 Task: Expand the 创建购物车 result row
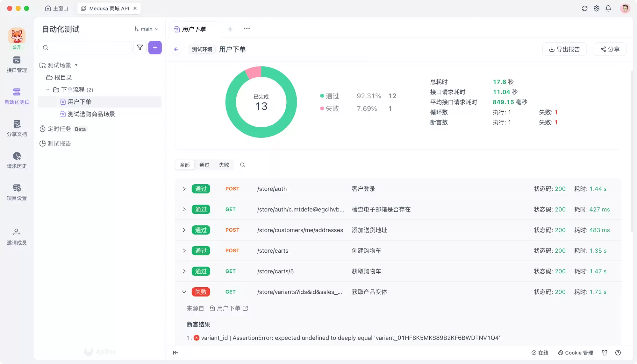click(184, 251)
